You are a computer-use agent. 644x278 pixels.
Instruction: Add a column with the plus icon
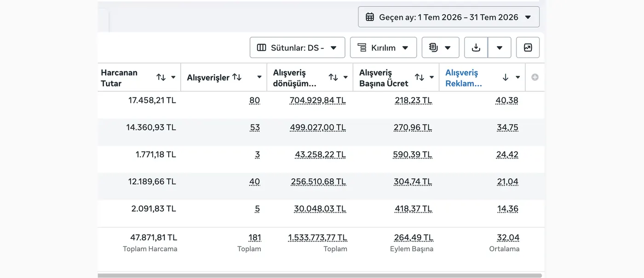(535, 77)
